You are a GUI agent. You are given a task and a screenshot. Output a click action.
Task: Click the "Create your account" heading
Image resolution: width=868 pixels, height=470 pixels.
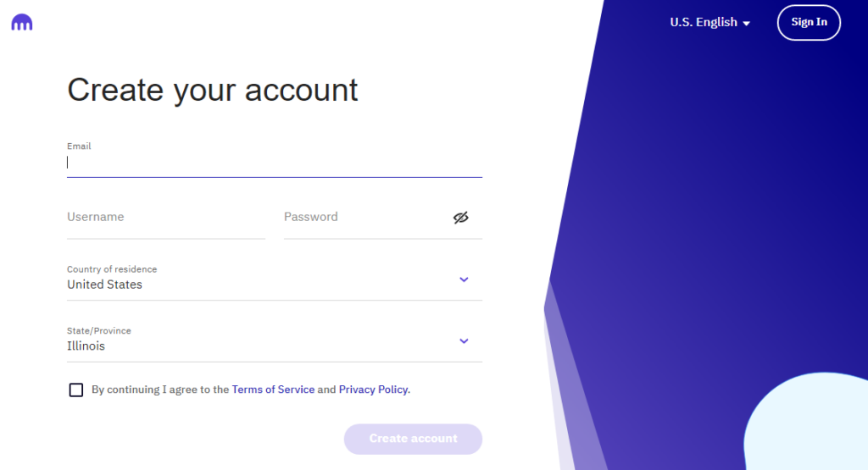click(213, 90)
